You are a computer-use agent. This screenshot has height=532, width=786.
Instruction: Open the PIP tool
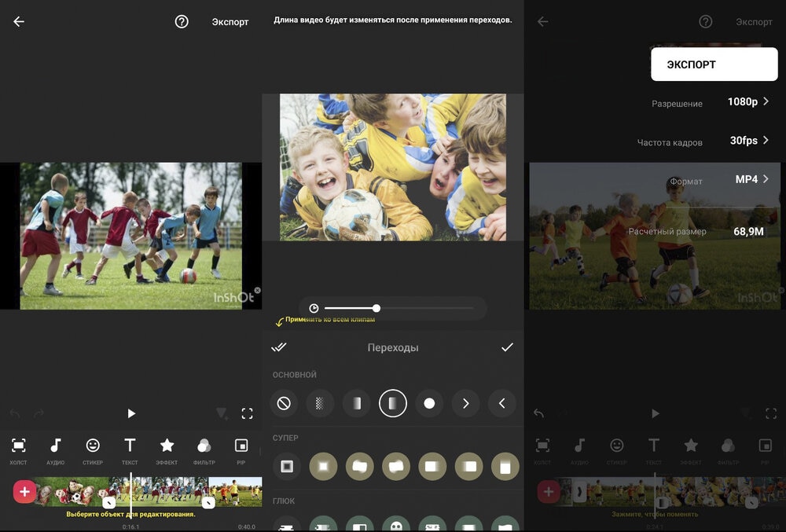241,446
